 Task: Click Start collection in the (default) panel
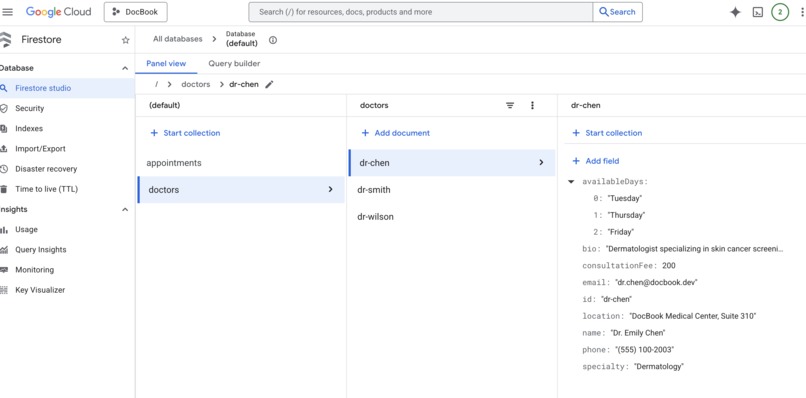click(x=185, y=133)
